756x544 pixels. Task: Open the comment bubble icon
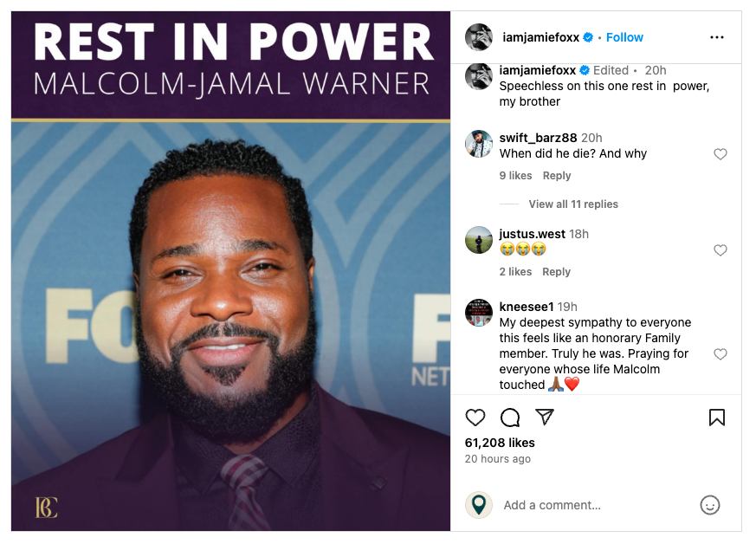click(x=509, y=418)
